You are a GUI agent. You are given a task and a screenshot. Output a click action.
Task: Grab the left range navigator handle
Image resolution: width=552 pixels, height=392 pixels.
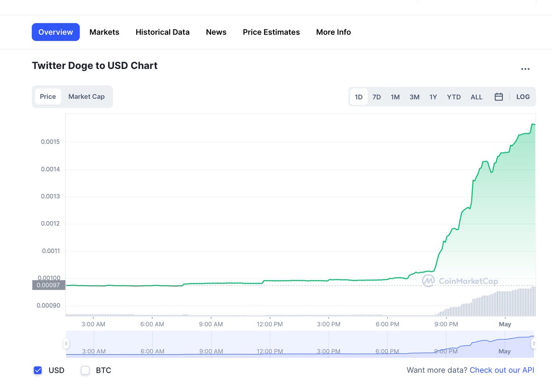66,343
